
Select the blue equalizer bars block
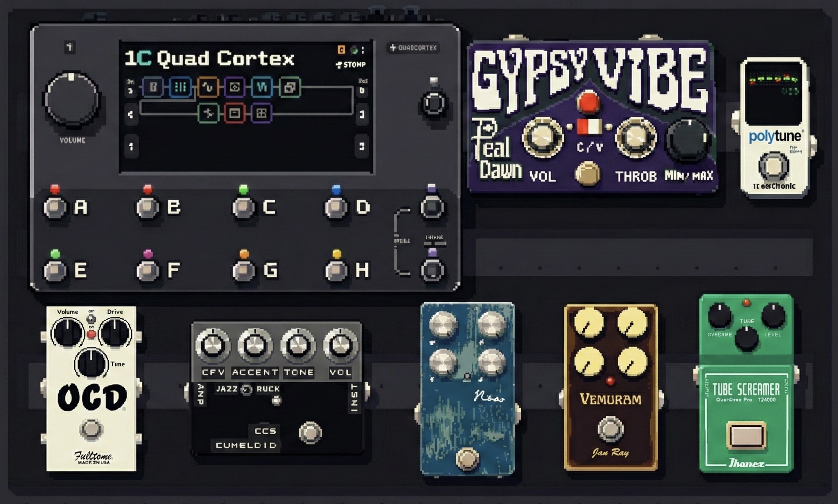180,87
